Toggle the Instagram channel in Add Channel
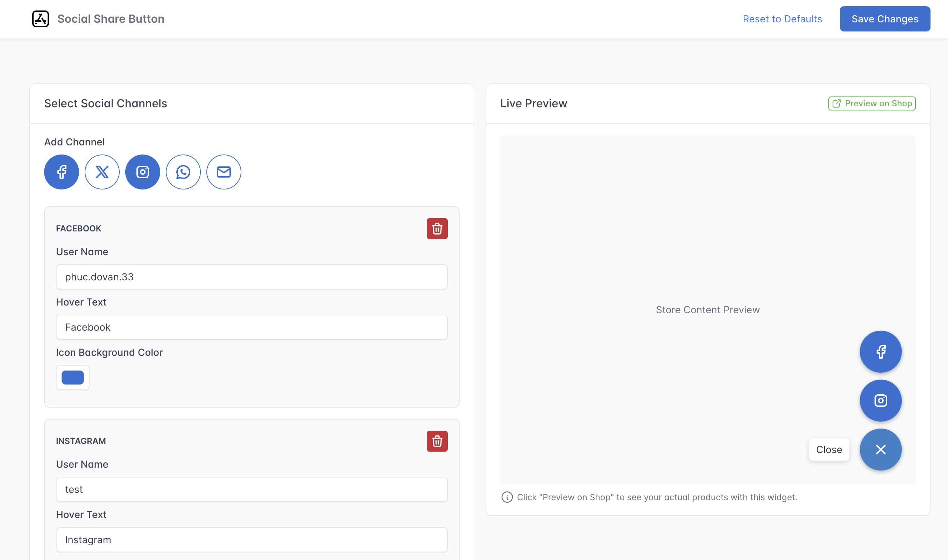 pyautogui.click(x=143, y=172)
